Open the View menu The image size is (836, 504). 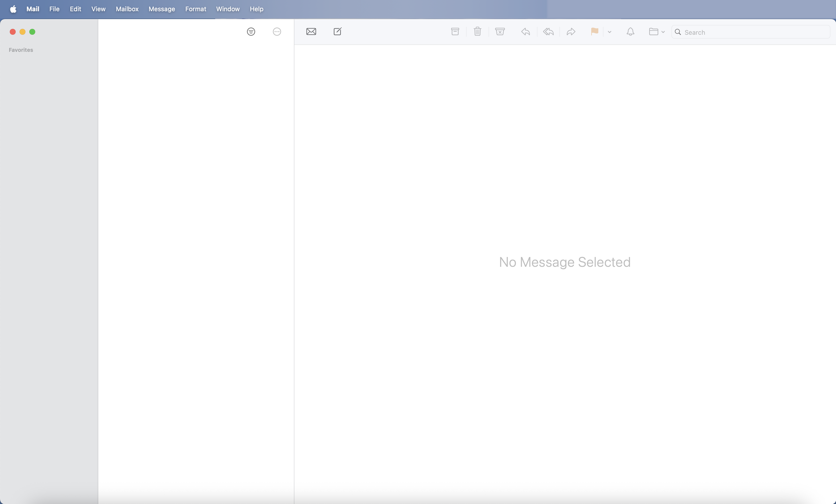coord(98,9)
